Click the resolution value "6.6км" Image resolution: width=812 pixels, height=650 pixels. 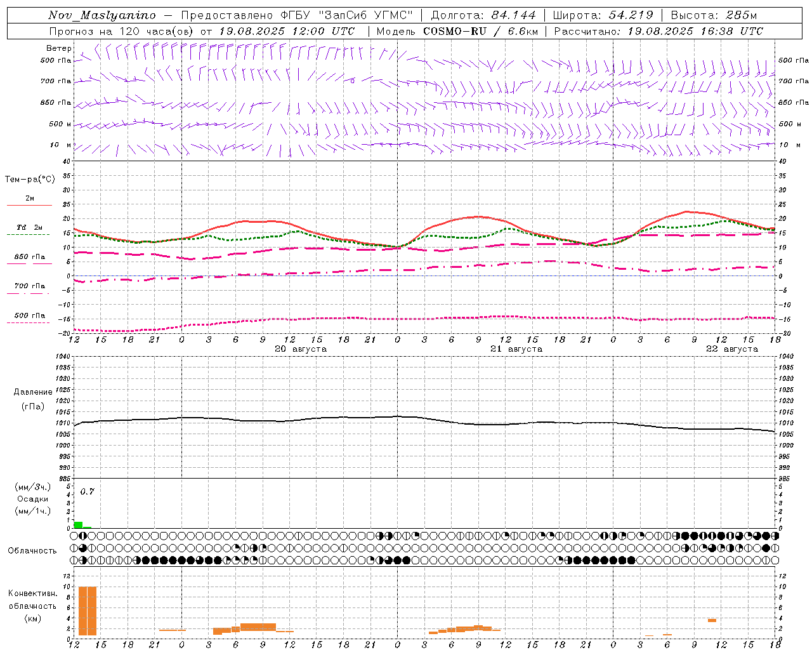pyautogui.click(x=523, y=31)
